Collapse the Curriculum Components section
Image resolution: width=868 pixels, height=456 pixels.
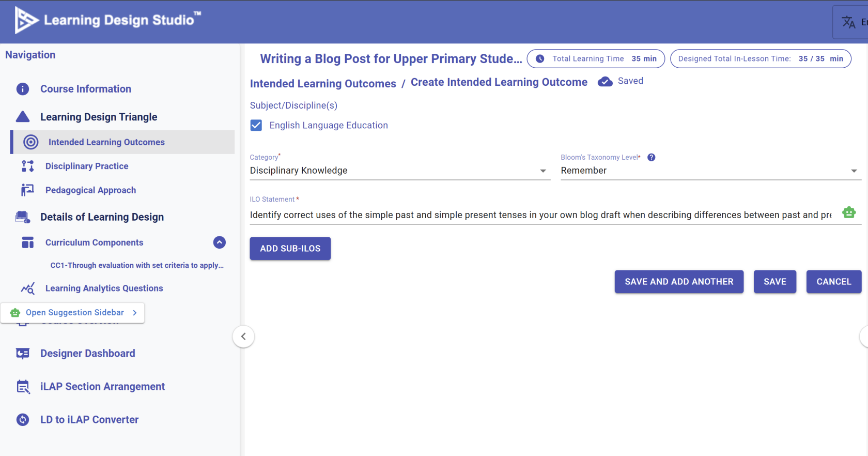point(220,242)
